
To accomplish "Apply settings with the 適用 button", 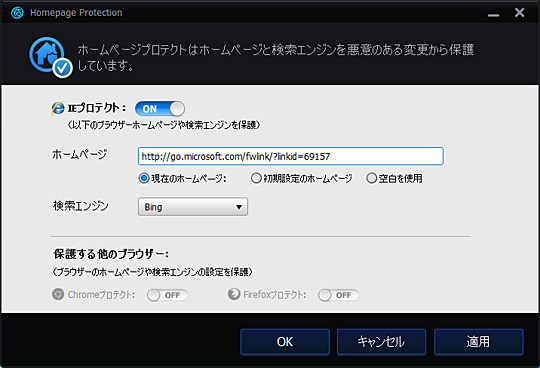I will coord(479,342).
